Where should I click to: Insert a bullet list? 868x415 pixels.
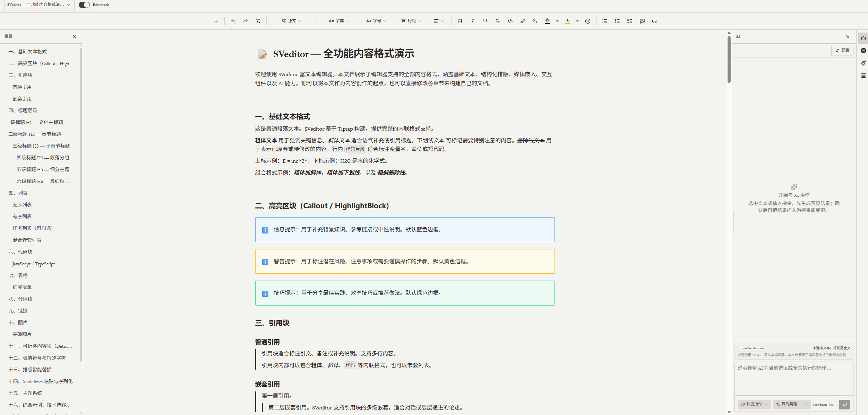click(605, 21)
